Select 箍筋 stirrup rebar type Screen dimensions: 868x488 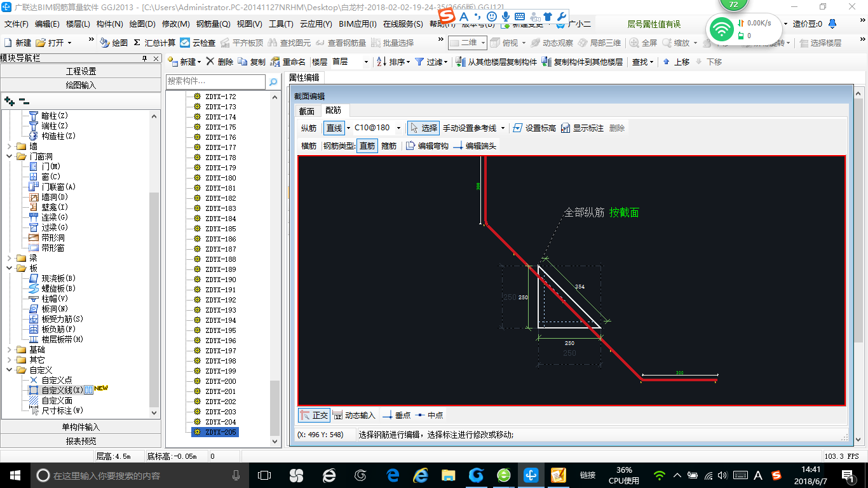coord(389,146)
